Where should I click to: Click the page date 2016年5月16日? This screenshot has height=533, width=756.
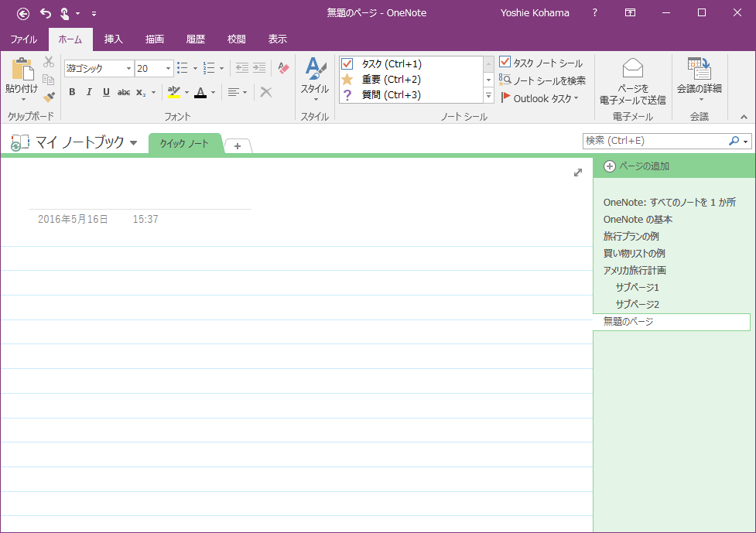point(73,219)
